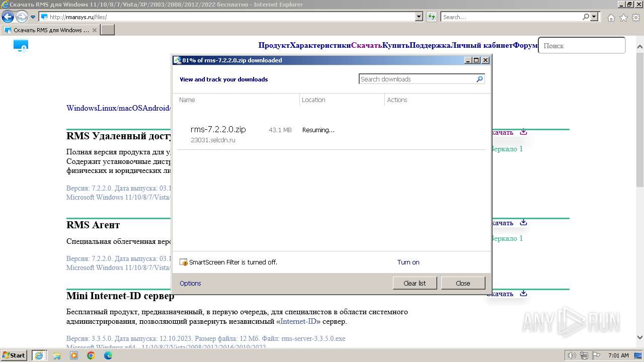Click the page scrollbar up arrow
The image size is (644, 362).
(x=639, y=46)
